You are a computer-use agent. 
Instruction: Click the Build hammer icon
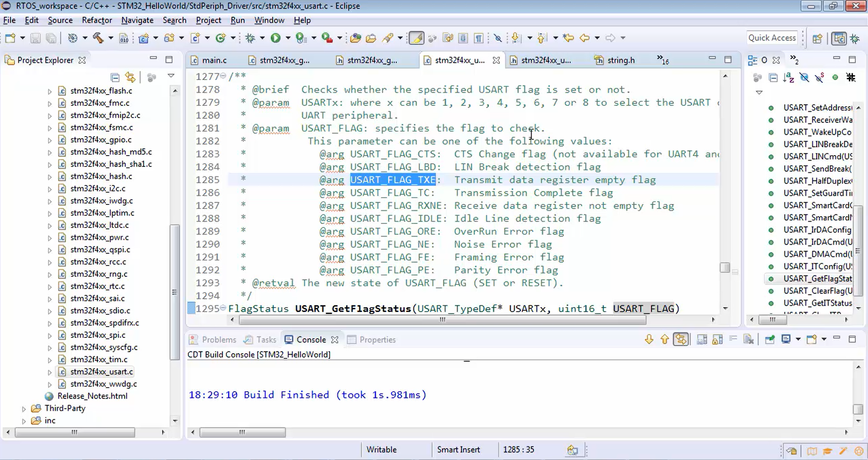(x=98, y=38)
